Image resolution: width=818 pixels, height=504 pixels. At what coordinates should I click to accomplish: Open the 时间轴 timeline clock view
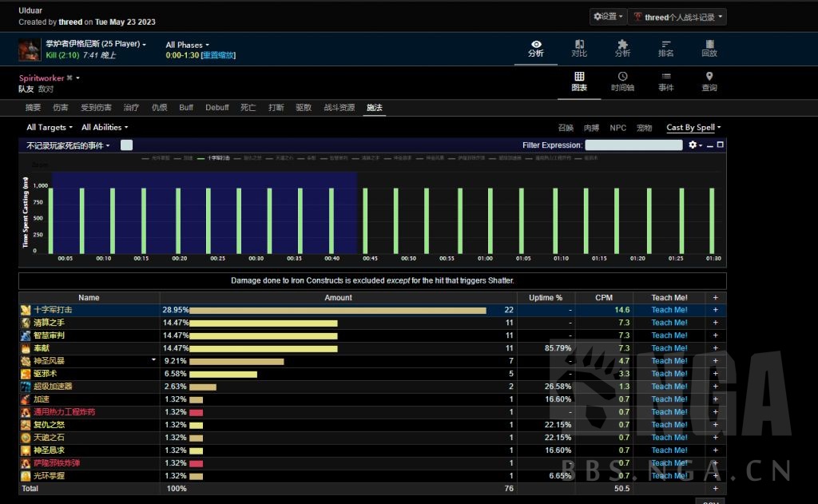(x=622, y=81)
